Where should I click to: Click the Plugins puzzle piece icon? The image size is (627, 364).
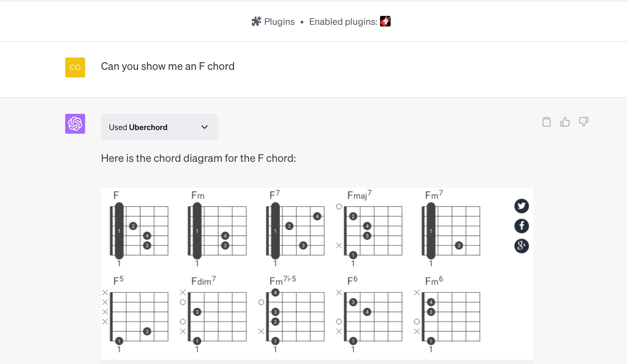coord(256,22)
